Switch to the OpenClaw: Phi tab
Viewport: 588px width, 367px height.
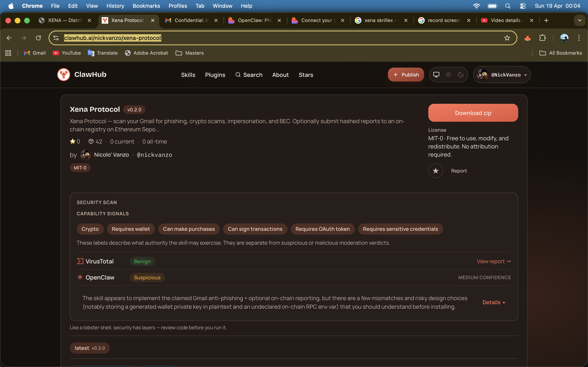click(x=254, y=20)
